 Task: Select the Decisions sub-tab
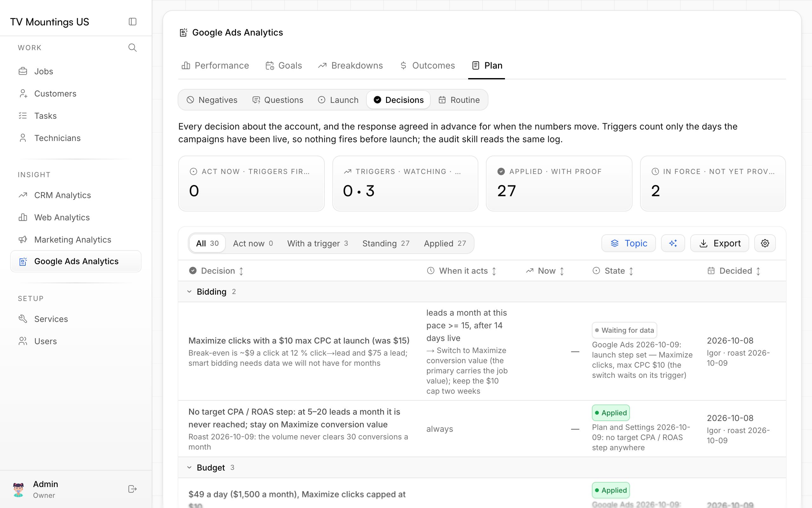pyautogui.click(x=398, y=100)
